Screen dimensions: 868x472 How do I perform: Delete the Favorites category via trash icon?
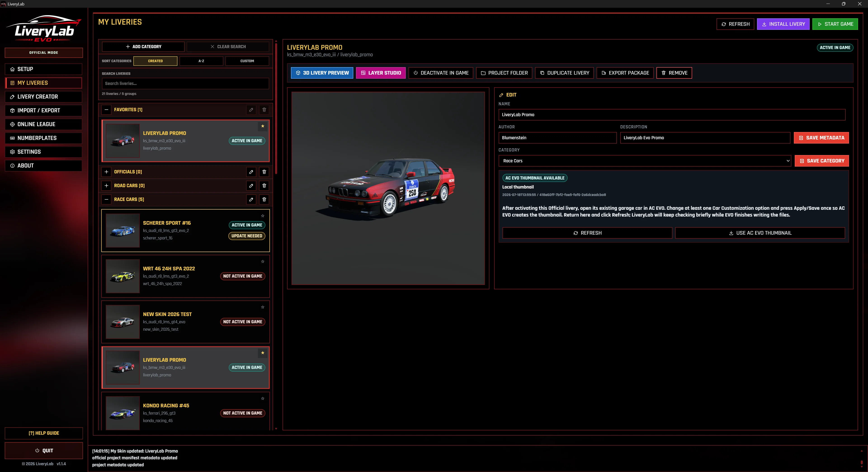(264, 109)
